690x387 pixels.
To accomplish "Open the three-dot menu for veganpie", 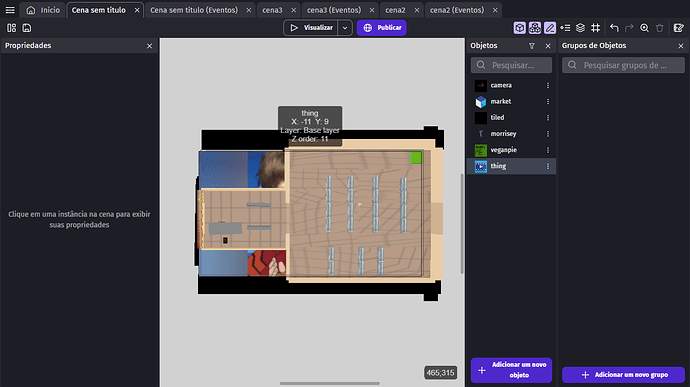I will click(548, 150).
